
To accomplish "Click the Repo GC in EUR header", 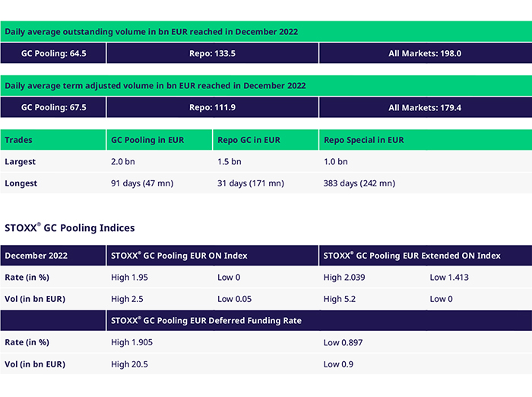I will 249,140.
